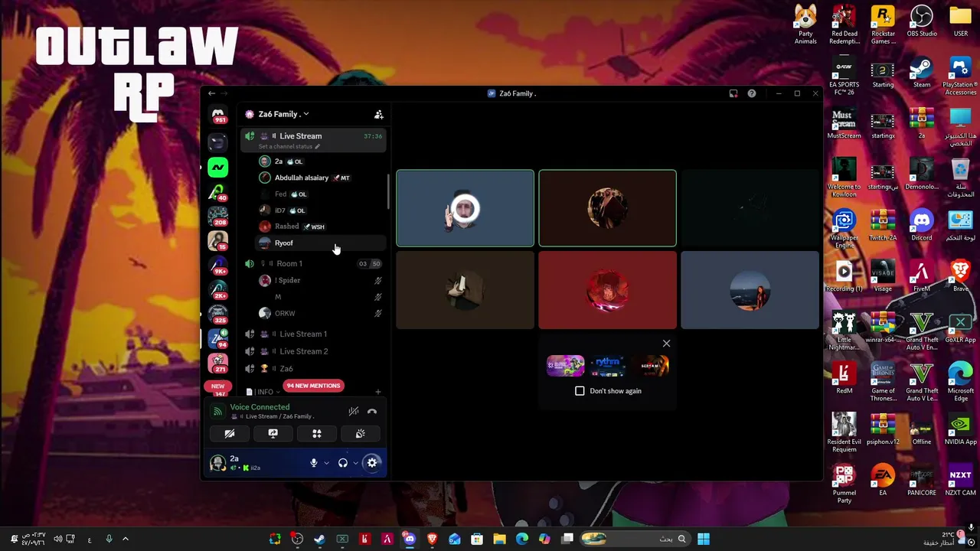Select the blue video tile with ring-light avatar

[x=465, y=208]
